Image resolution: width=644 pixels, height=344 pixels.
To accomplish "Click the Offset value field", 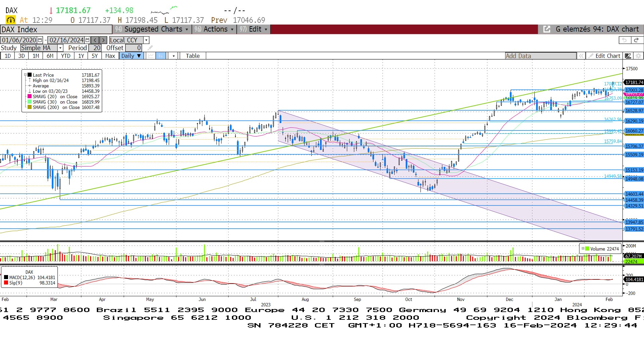I will click(134, 48).
